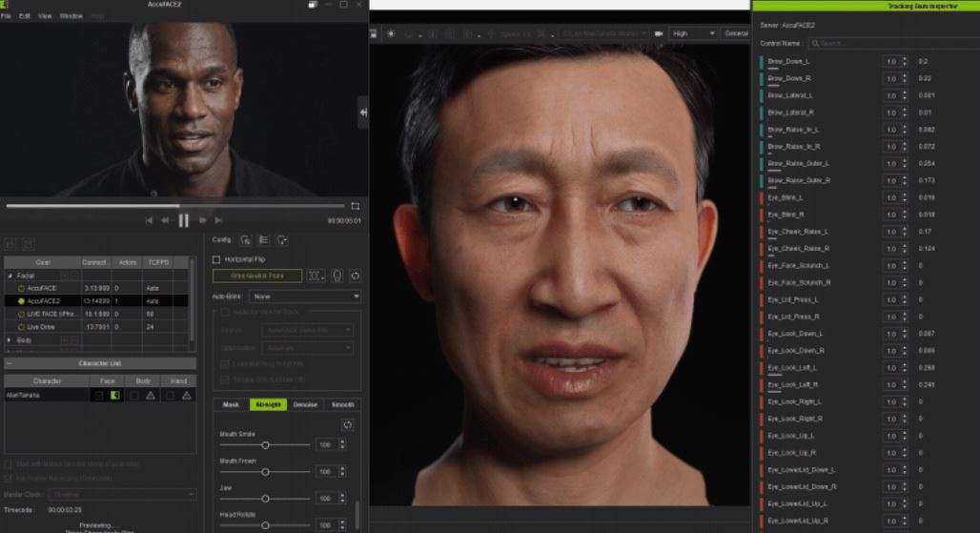Select the Live Drive gear row

tap(95, 327)
